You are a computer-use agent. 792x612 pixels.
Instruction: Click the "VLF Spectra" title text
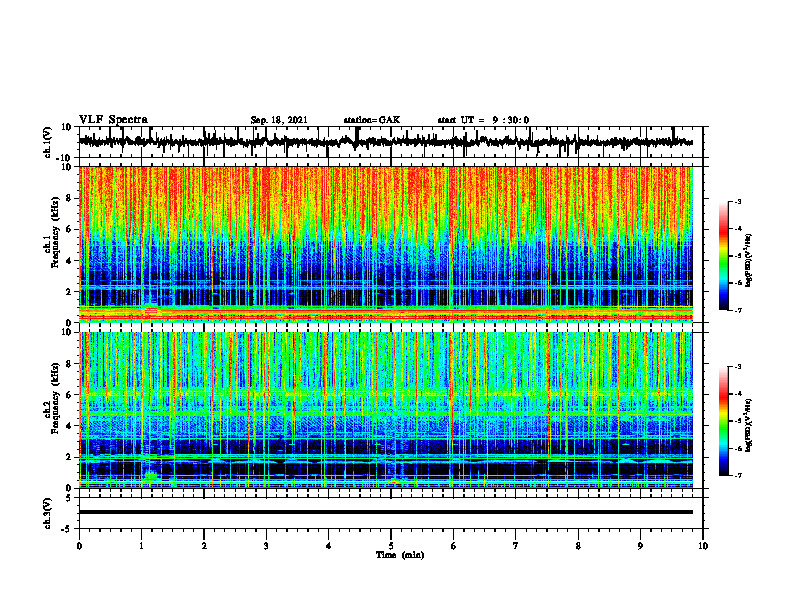113,120
